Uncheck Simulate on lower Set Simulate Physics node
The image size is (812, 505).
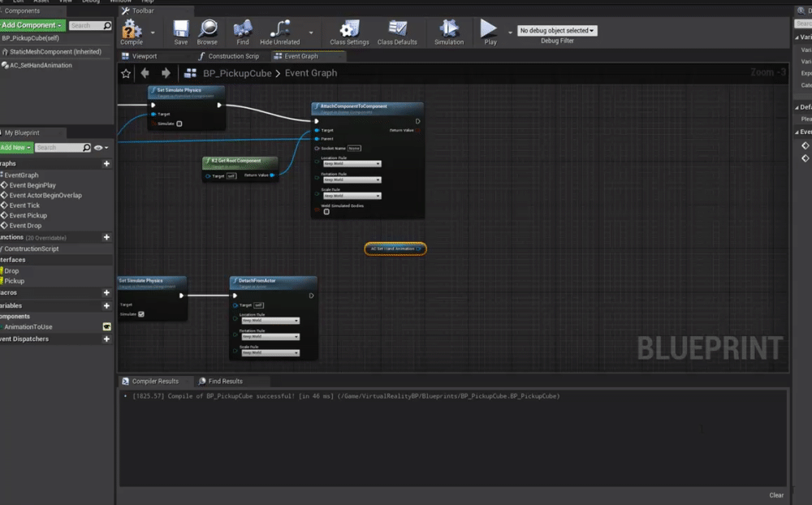141,314
